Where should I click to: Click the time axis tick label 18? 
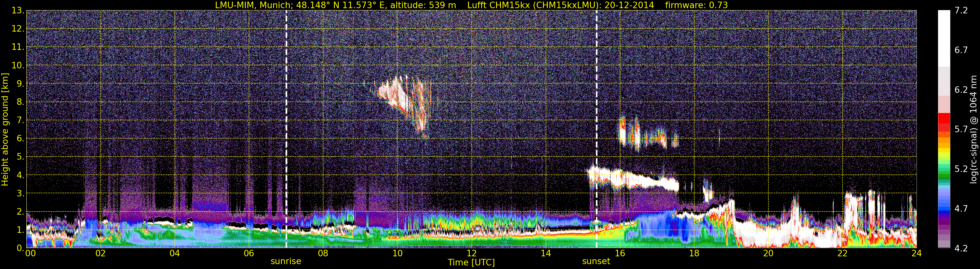pos(694,254)
